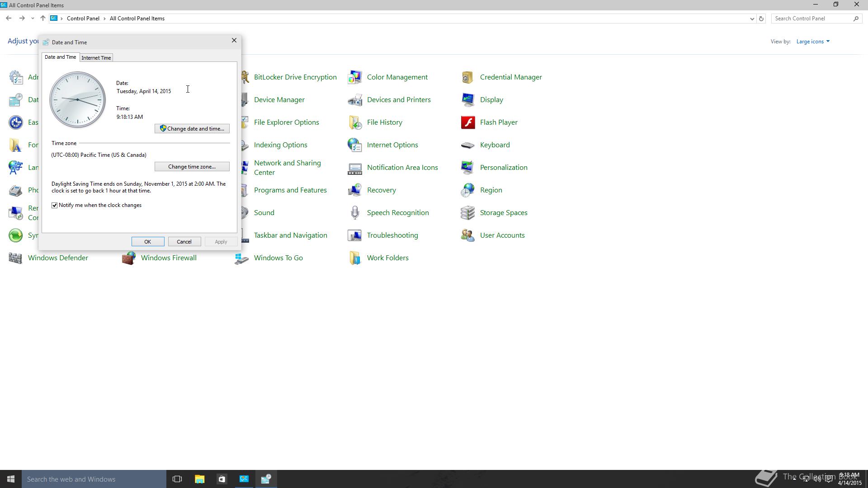Open Network and Sharing Center link
The height and width of the screenshot is (488, 868).
tap(288, 168)
